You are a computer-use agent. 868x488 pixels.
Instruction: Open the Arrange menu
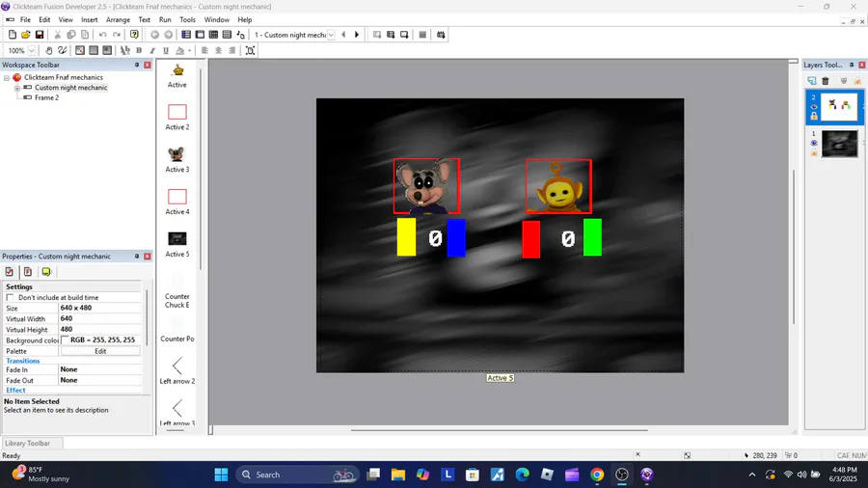point(118,20)
